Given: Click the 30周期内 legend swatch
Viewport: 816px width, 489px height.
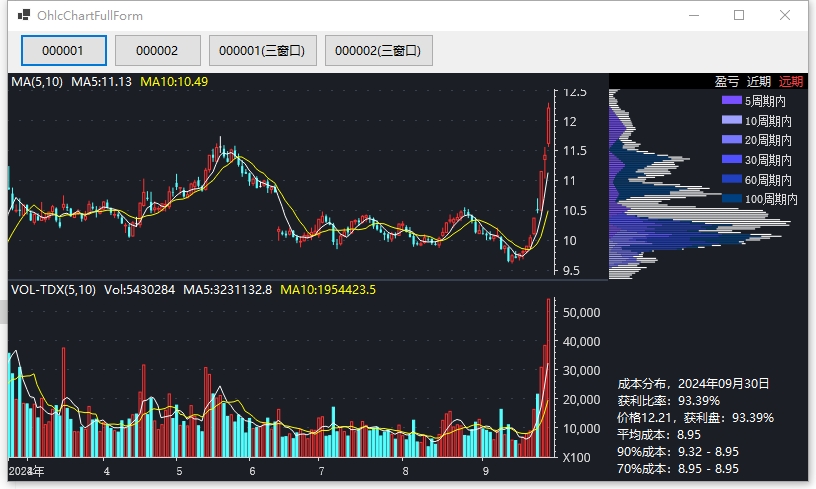Looking at the screenshot, I should click(732, 159).
